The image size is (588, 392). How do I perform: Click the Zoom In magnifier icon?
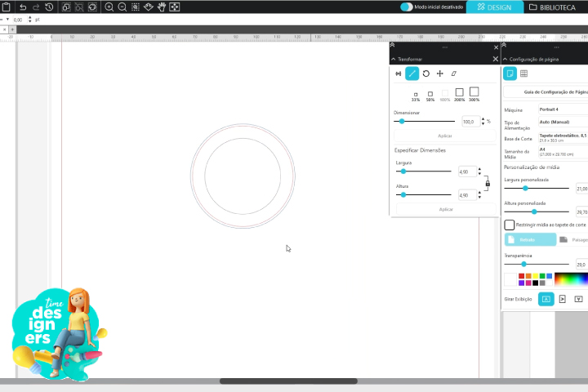click(109, 7)
